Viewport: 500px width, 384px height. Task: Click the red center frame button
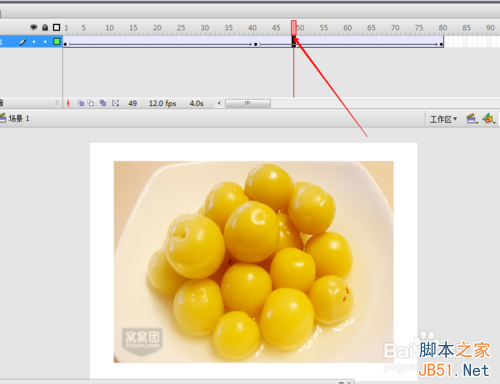(x=68, y=103)
